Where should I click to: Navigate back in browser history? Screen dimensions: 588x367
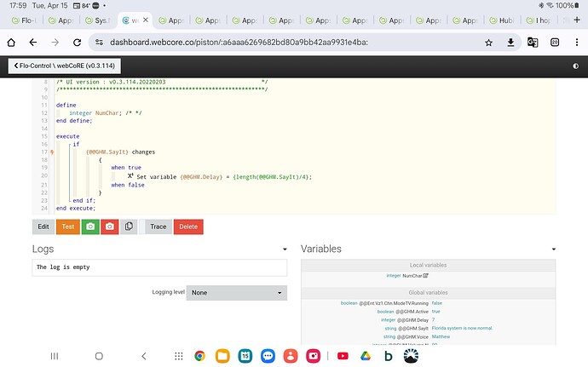coord(33,43)
